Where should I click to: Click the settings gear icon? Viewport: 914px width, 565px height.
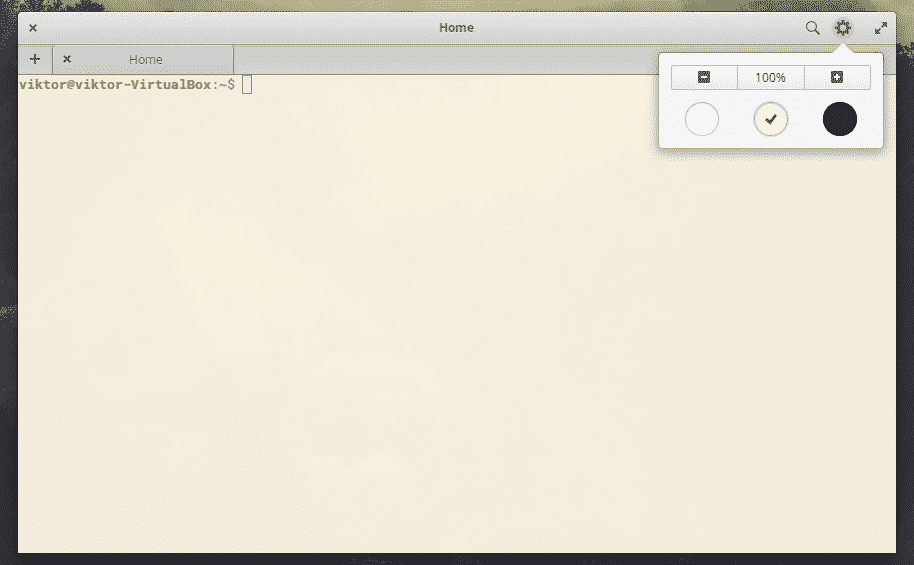tap(843, 28)
